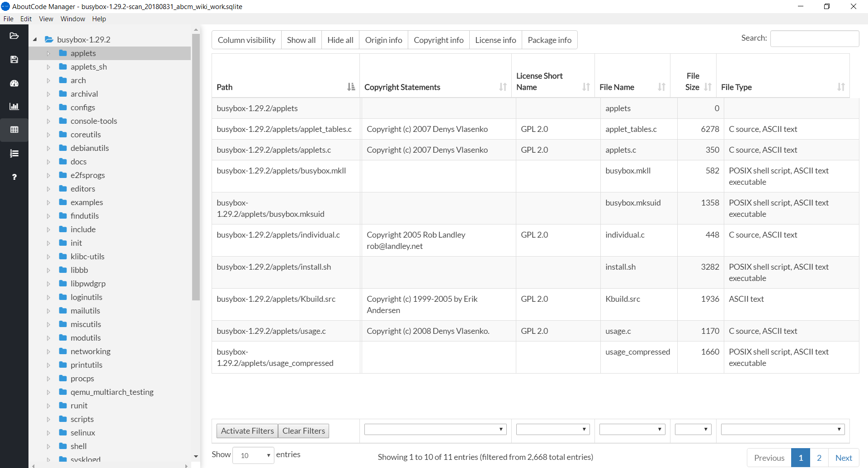Click the save icon in sidebar
The height and width of the screenshot is (468, 868).
tap(14, 60)
